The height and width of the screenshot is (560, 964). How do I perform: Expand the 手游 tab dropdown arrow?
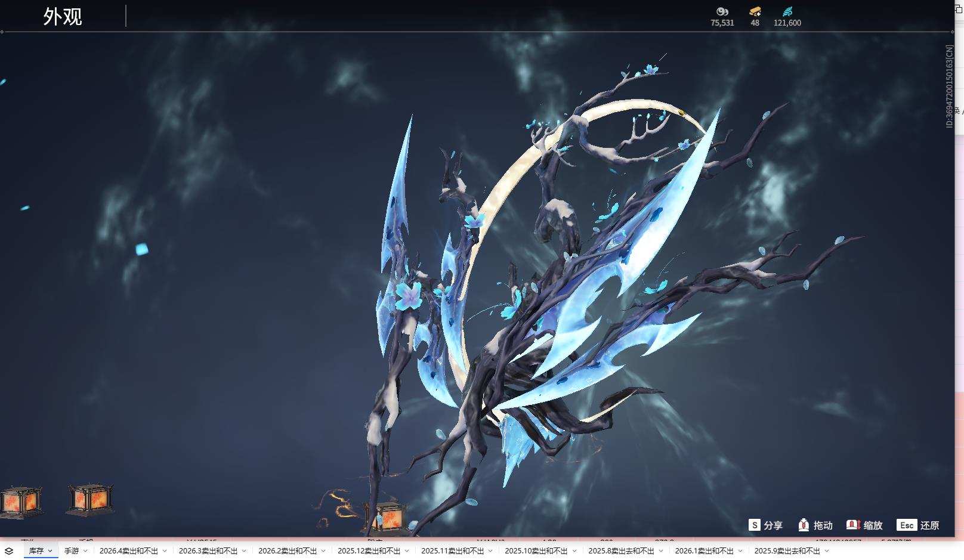pyautogui.click(x=85, y=551)
